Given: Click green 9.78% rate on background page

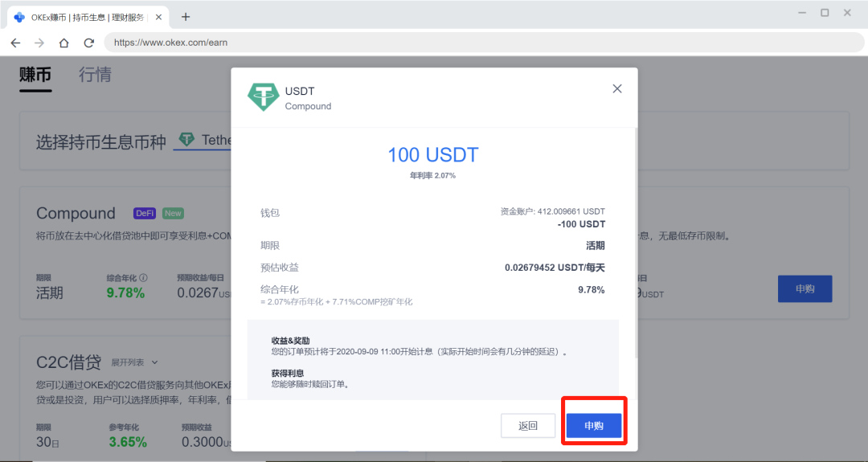Looking at the screenshot, I should click(125, 293).
